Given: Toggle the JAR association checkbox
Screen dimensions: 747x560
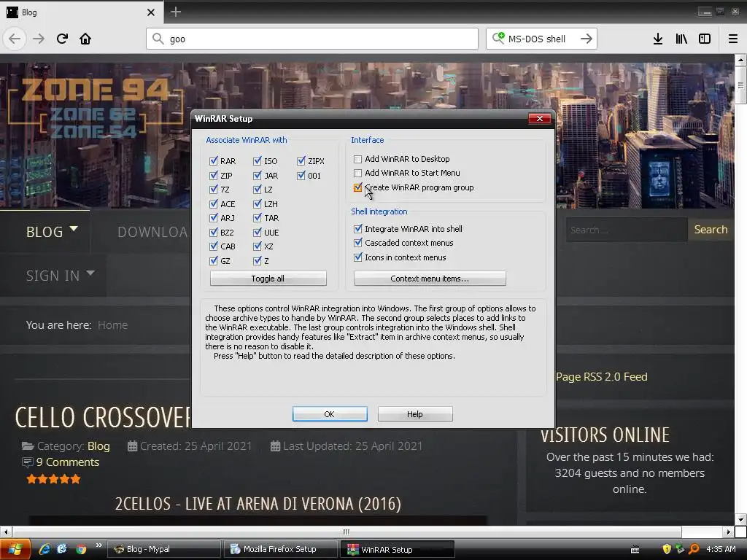Looking at the screenshot, I should coord(258,175).
